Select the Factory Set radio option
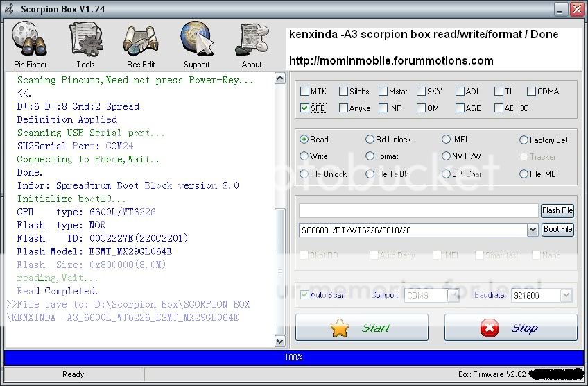This screenshot has width=588, height=386. click(524, 140)
